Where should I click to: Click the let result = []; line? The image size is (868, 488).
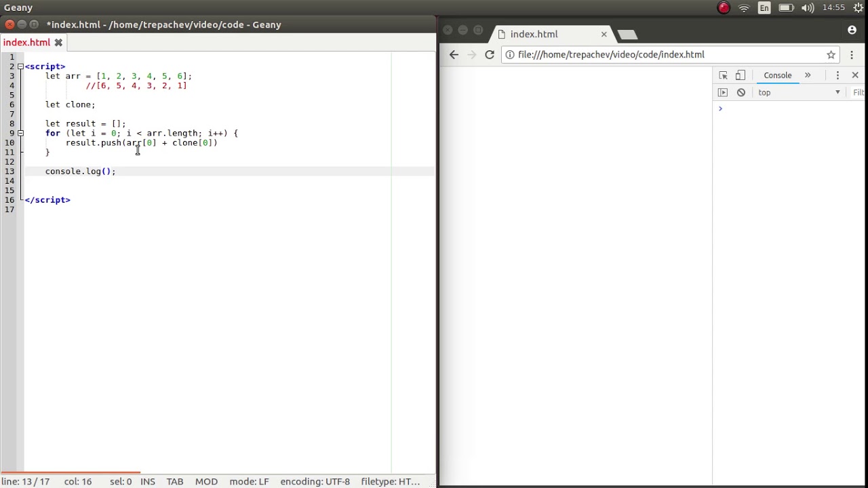[85, 123]
